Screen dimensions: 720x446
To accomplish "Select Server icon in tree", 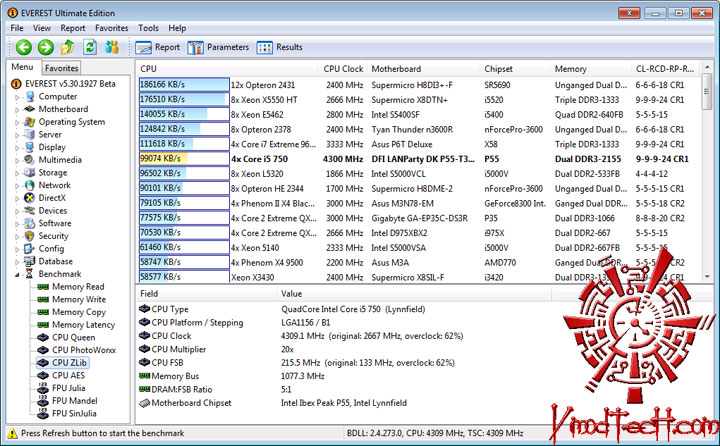I will point(30,135).
